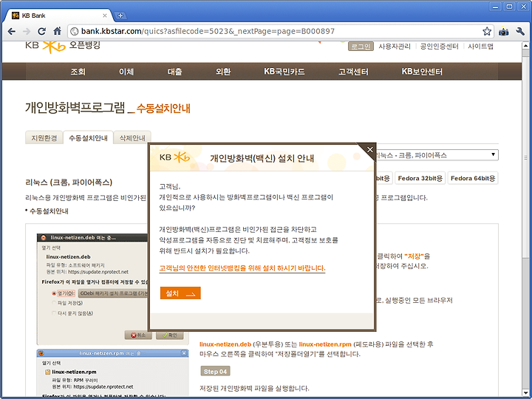This screenshot has width=532, height=399.
Task: Open the 대출 menu
Action: pos(174,72)
